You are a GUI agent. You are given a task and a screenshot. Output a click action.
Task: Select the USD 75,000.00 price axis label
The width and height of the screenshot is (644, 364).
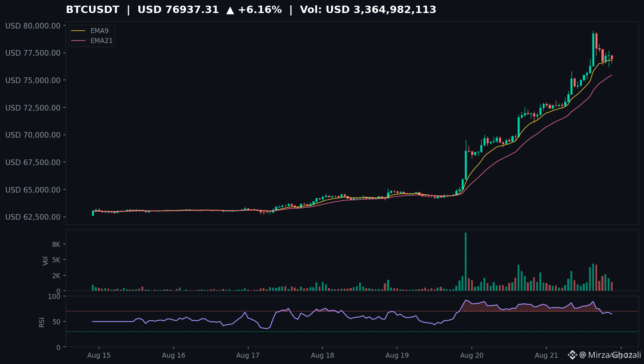click(33, 81)
